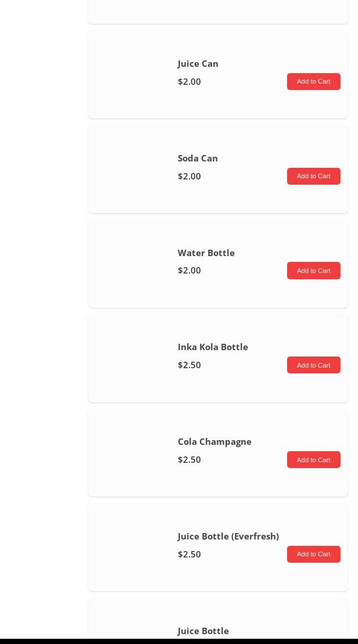The height and width of the screenshot is (644, 358).
Task: Select the Juice Bottle title at the bottom
Action: point(203,631)
